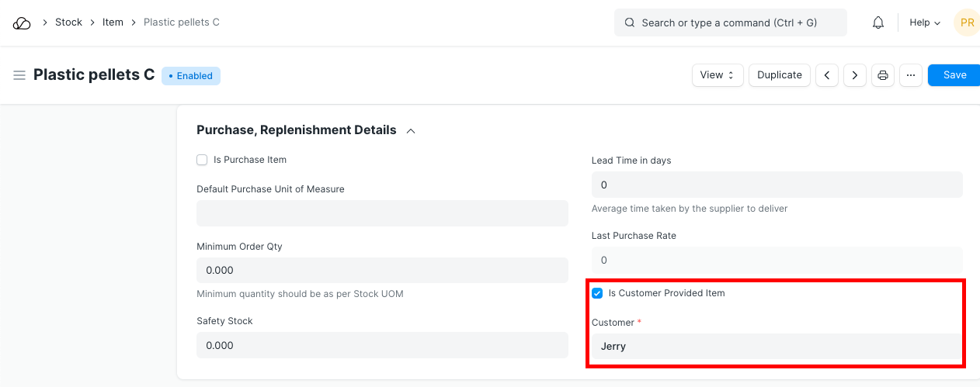Open the three-dots more options menu

click(911, 75)
